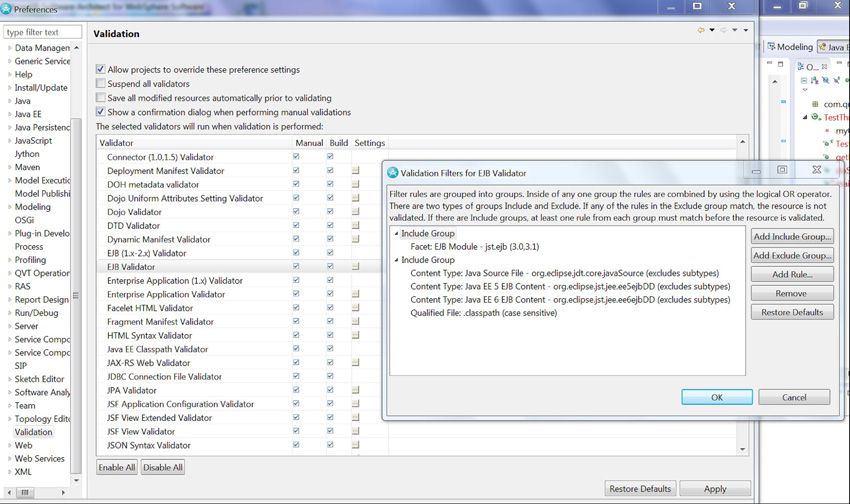Screen dimensions: 850x504
Task: Click the Preferences window title icon
Action: 6,9
